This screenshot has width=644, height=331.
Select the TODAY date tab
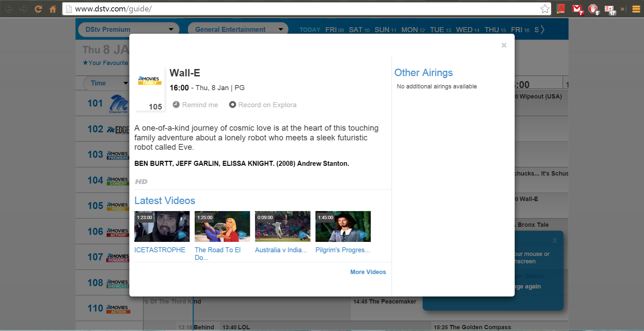point(310,30)
